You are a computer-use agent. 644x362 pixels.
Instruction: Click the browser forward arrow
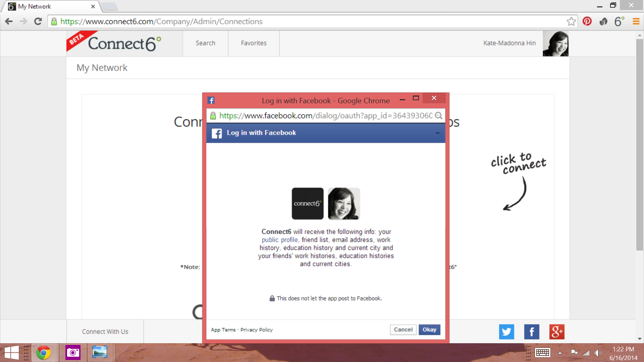23,21
